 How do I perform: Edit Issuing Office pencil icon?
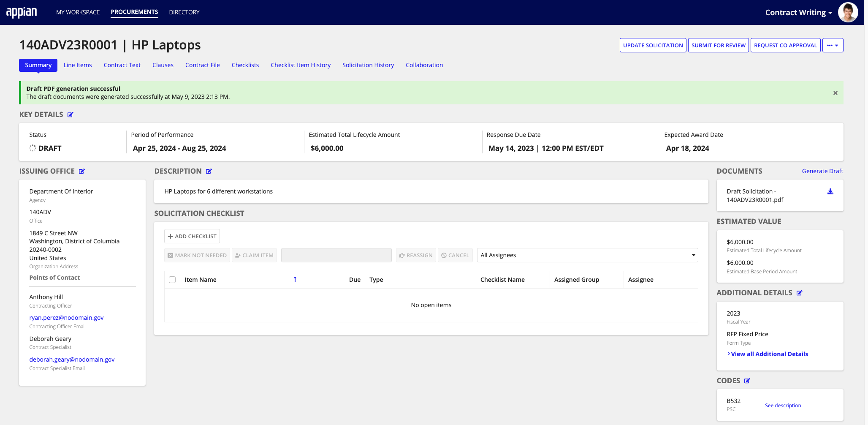(x=82, y=171)
